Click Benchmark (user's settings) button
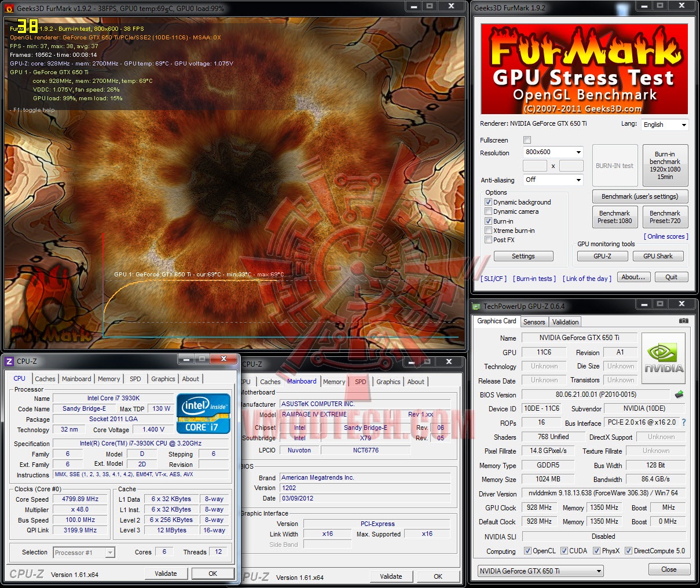 pos(640,196)
